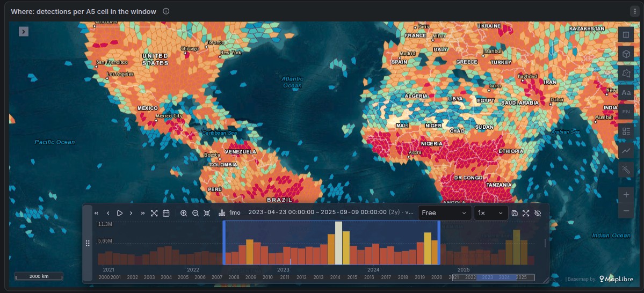Viewport: 644px width, 293px height.
Task: Click the 11.3M axis value on the histogram
Action: [x=105, y=224]
